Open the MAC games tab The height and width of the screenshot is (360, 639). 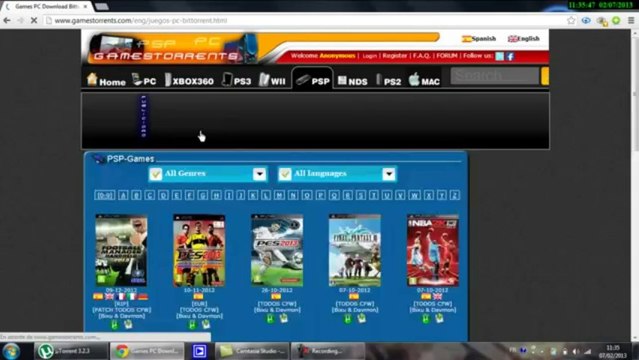coord(424,80)
